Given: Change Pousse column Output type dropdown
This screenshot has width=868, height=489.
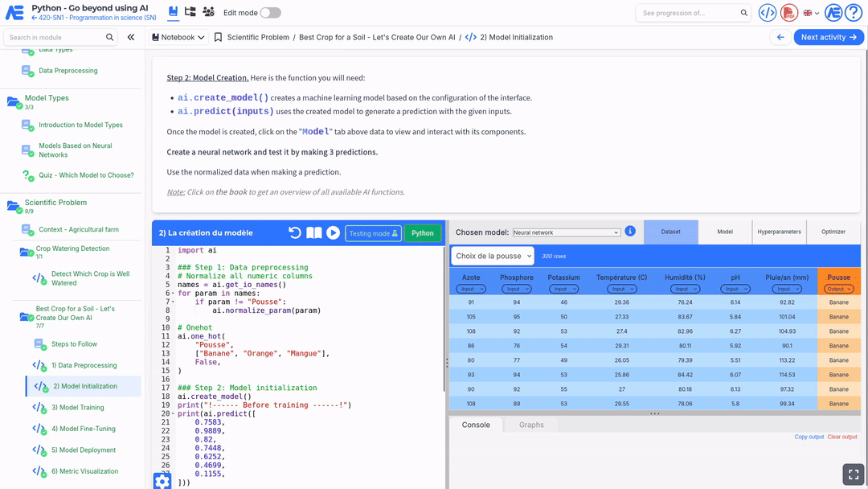Looking at the screenshot, I should [838, 289].
